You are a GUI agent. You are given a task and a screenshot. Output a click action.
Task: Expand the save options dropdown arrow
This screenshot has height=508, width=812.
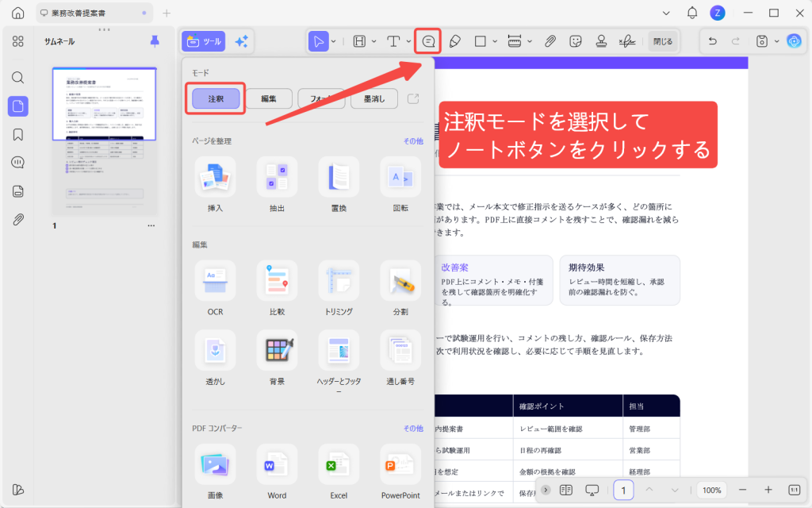(776, 41)
